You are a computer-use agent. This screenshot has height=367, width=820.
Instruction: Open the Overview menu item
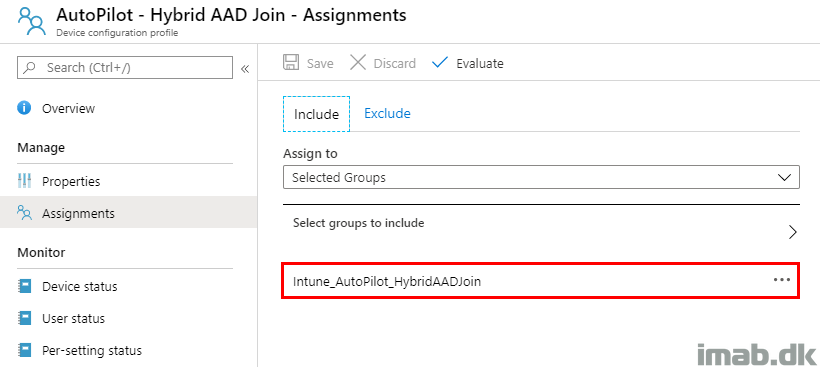pyautogui.click(x=68, y=108)
